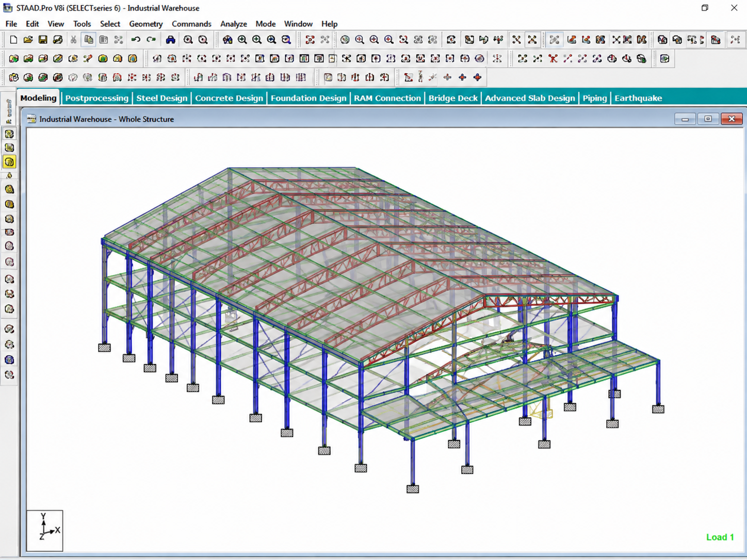Click the dark blue icon in the left sidebar

pos(9,360)
